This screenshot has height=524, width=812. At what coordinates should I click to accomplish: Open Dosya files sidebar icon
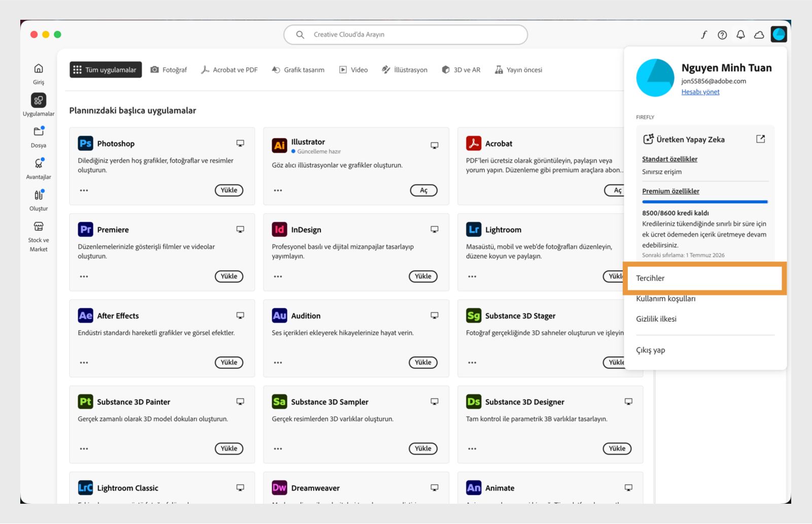click(x=39, y=132)
